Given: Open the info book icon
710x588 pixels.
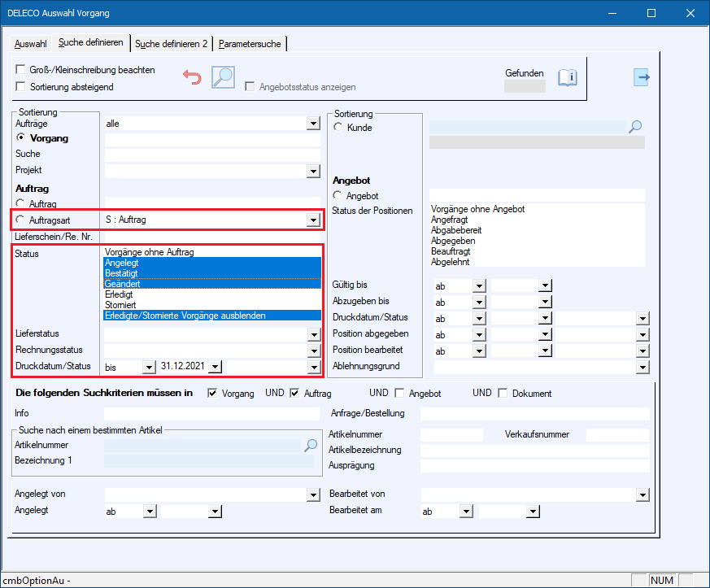Looking at the screenshot, I should 567,78.
